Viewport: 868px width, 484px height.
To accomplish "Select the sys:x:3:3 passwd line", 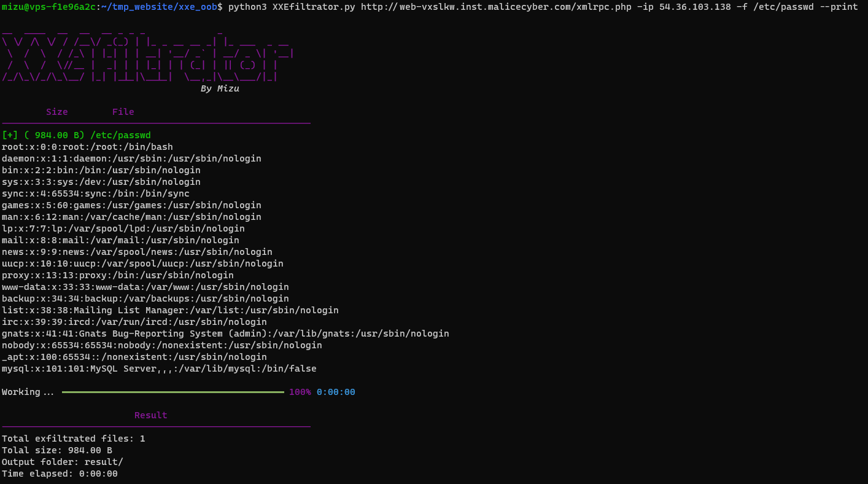I will point(101,182).
